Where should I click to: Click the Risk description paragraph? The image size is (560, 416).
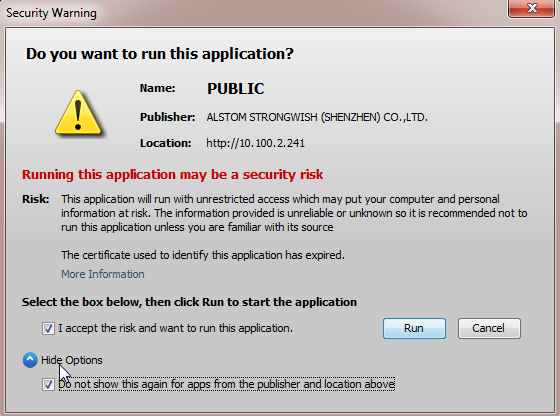[x=294, y=213]
